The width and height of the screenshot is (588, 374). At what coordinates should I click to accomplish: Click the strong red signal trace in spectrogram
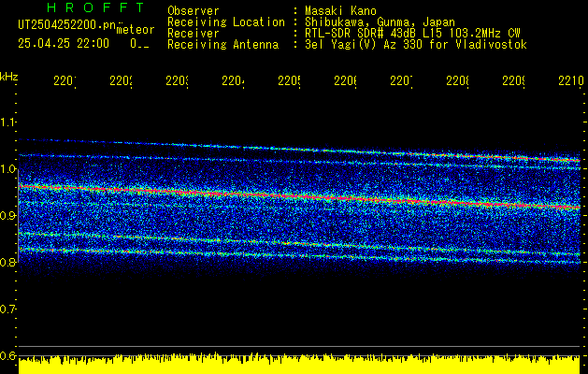(299, 196)
